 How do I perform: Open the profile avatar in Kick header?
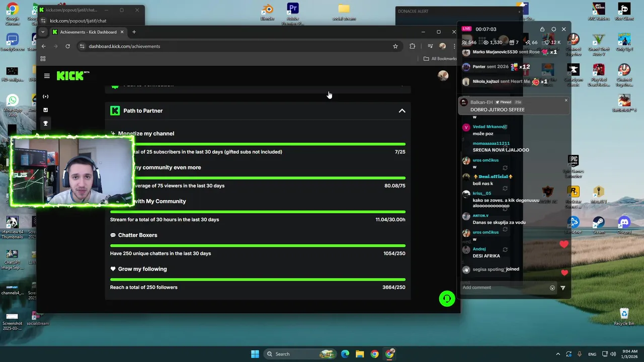pos(443,75)
